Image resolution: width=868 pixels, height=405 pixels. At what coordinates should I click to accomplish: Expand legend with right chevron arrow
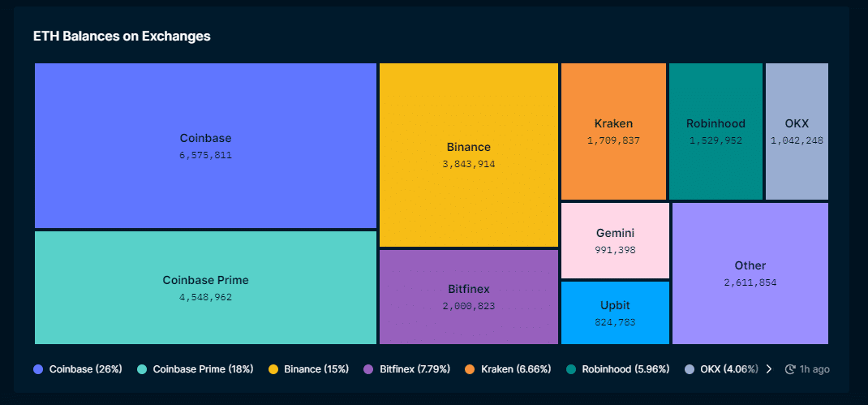[768, 369]
